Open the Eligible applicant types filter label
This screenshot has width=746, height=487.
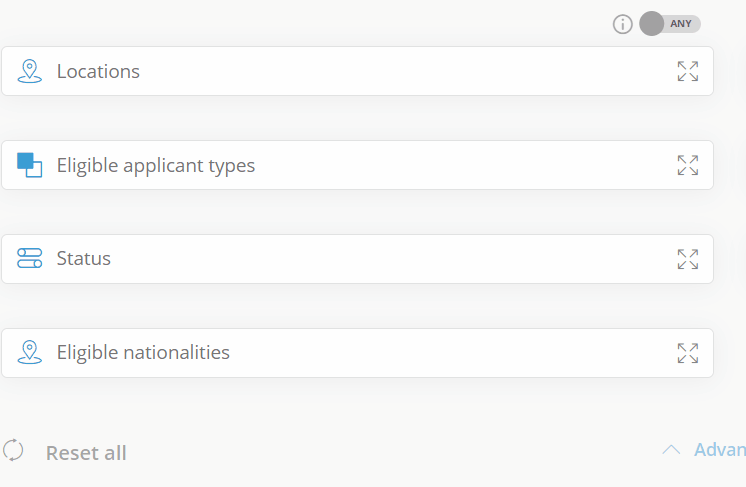coord(156,166)
